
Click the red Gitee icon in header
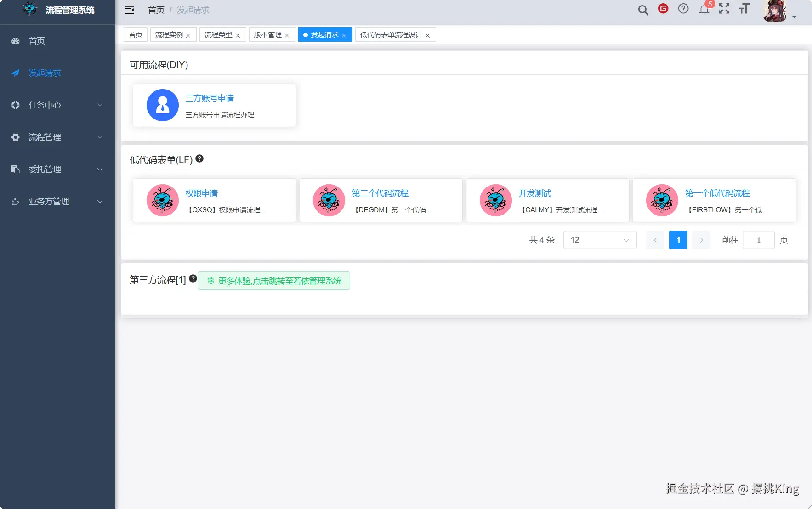pyautogui.click(x=663, y=9)
